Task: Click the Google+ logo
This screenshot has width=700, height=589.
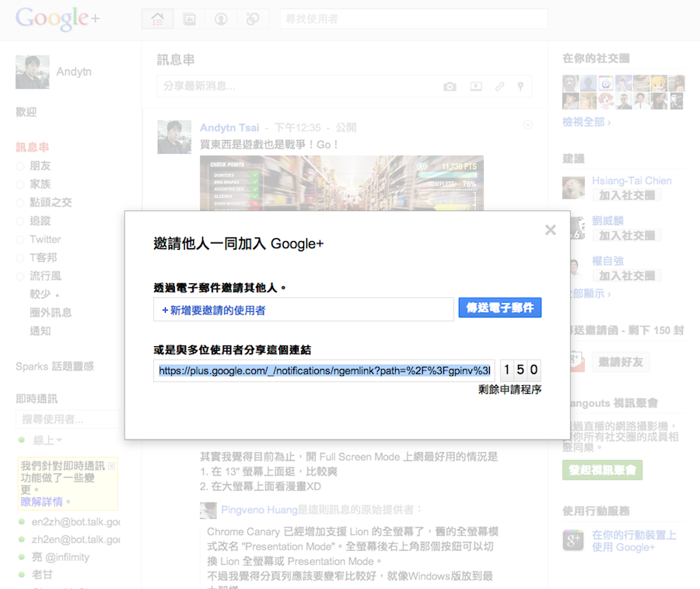Action: tap(58, 19)
